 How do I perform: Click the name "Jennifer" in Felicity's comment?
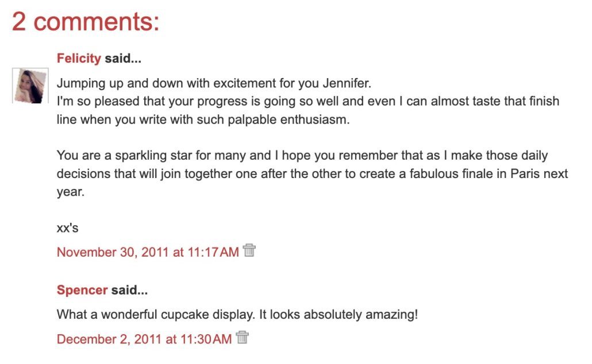(347, 83)
